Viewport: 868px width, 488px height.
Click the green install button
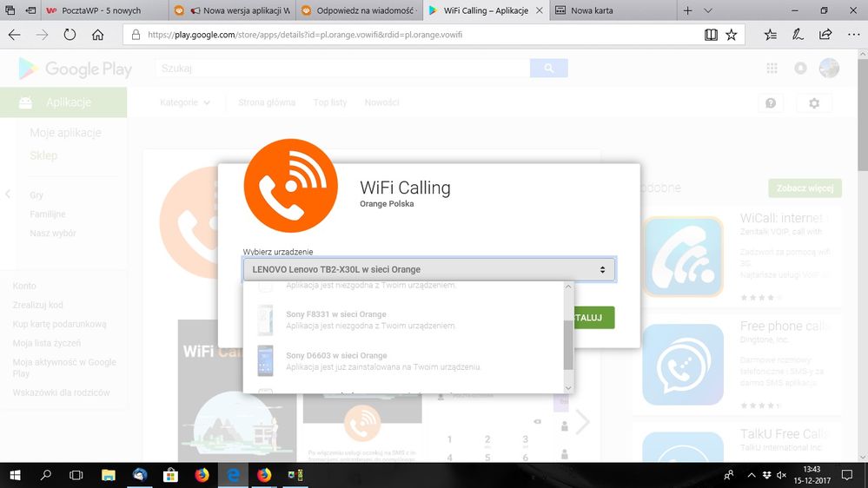[594, 318]
